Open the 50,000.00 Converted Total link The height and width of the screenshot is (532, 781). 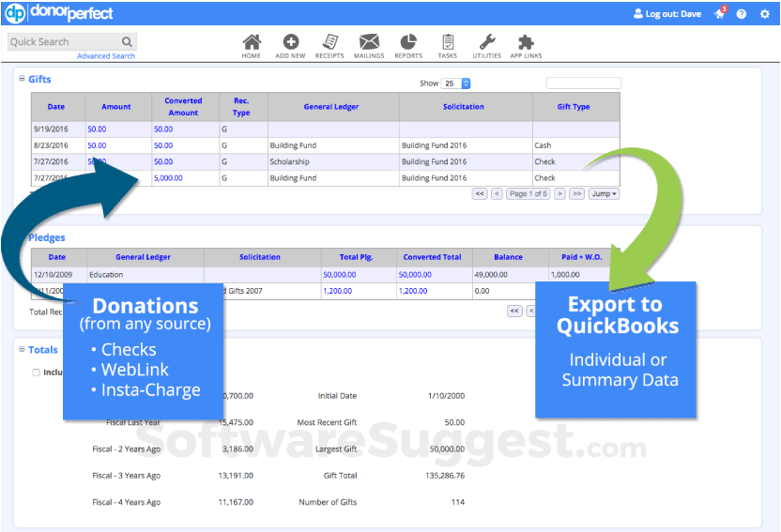(x=415, y=274)
